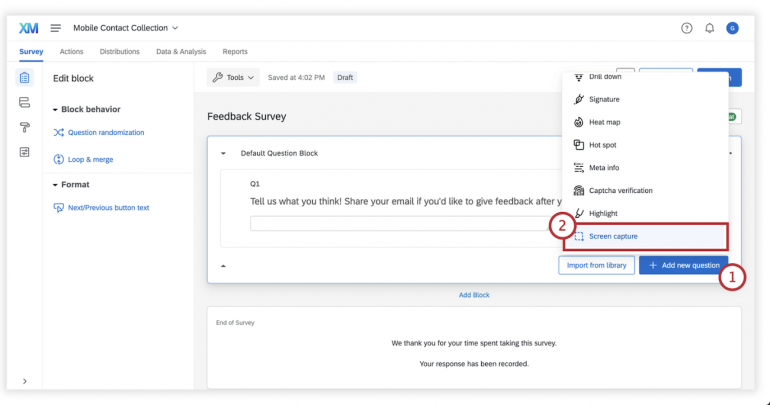Select the Survey builder clipboard icon

point(24,78)
